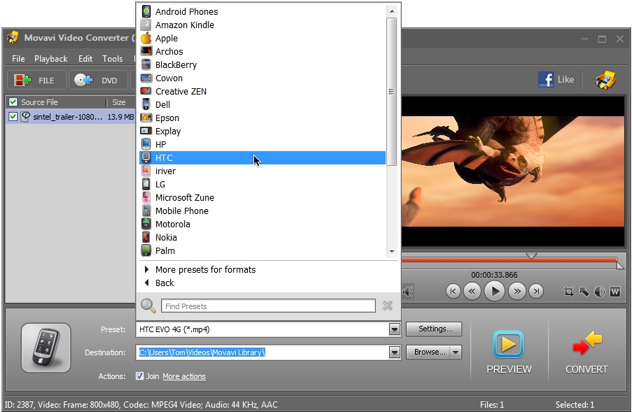632x412 pixels.
Task: Click the Palm device icon
Action: [146, 250]
